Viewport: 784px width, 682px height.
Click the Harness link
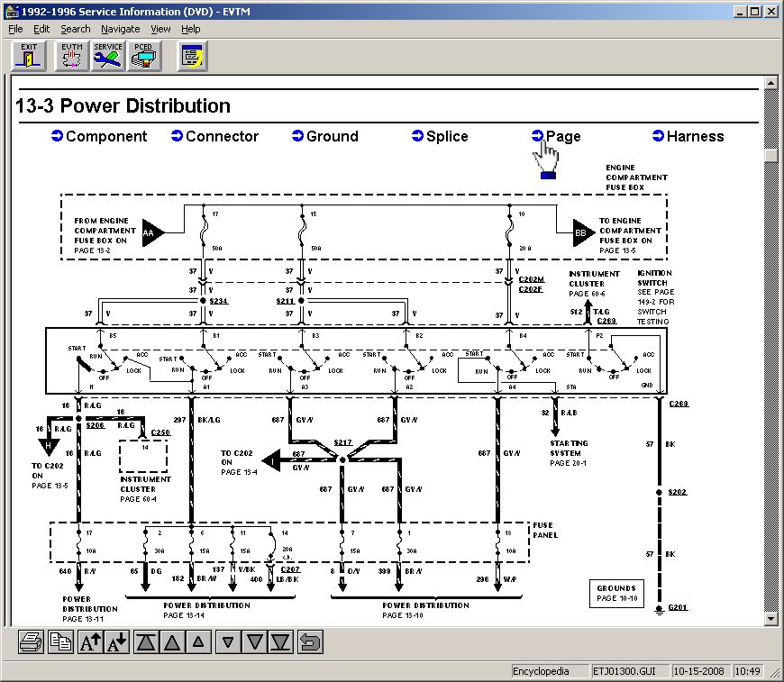point(696,136)
